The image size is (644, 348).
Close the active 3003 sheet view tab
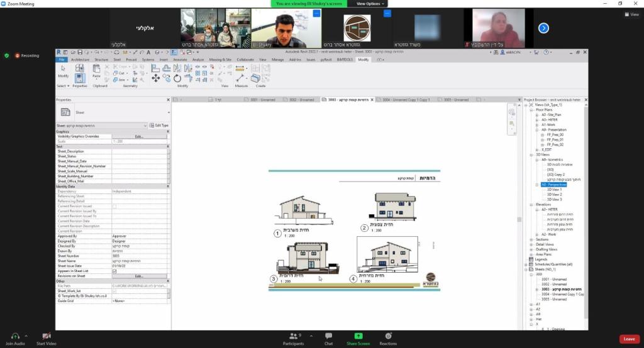coord(372,100)
